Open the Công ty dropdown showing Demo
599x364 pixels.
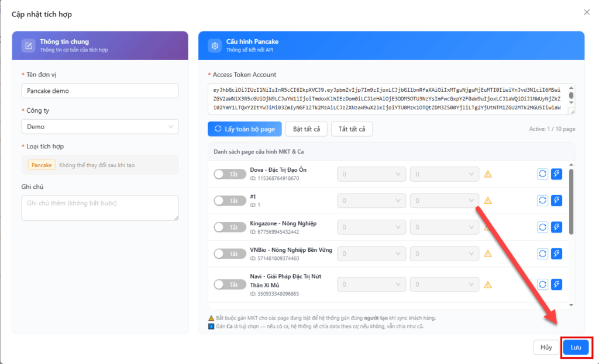pyautogui.click(x=100, y=127)
